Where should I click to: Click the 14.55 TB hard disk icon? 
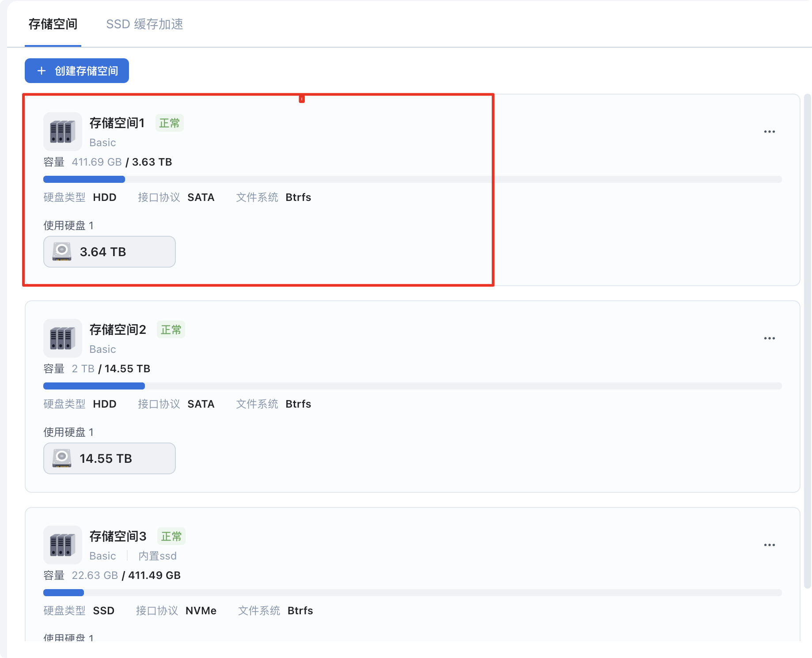(62, 458)
